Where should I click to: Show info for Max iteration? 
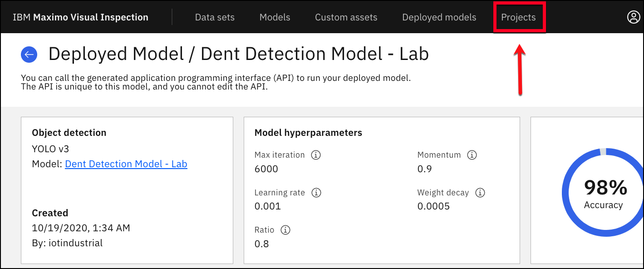click(316, 155)
